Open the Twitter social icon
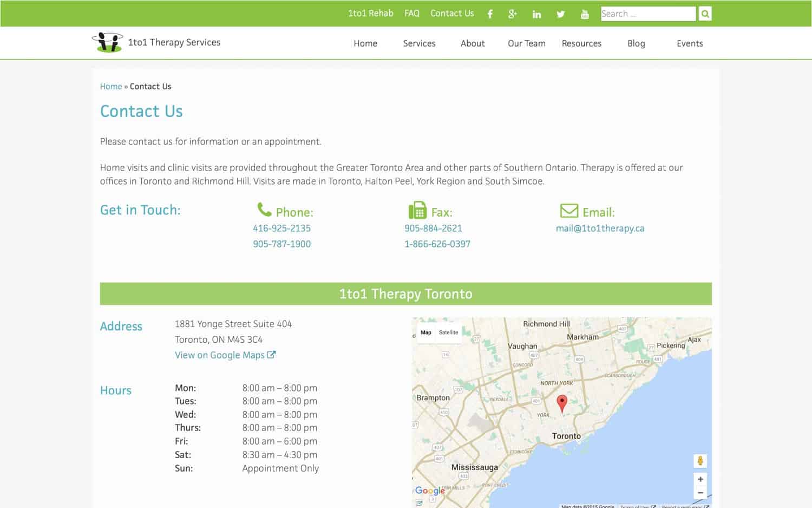The image size is (812, 508). pos(561,14)
